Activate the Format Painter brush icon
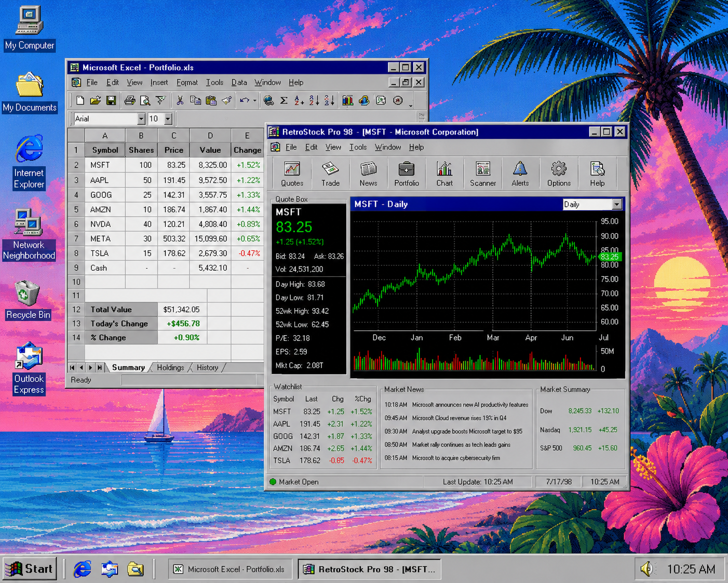Image resolution: width=728 pixels, height=583 pixels. 226,100
